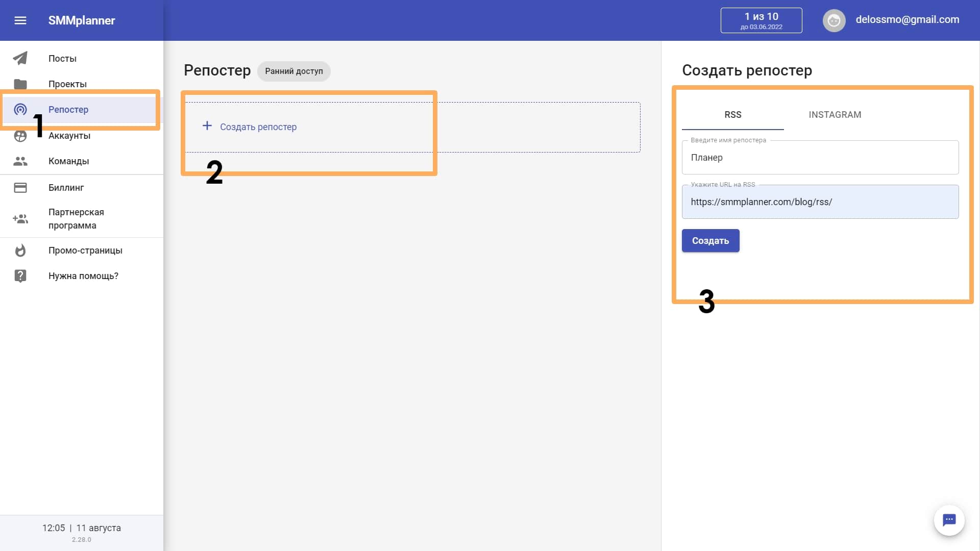Go to Аккаунты section
Screen dimensions: 980x551
coord(82,136)
